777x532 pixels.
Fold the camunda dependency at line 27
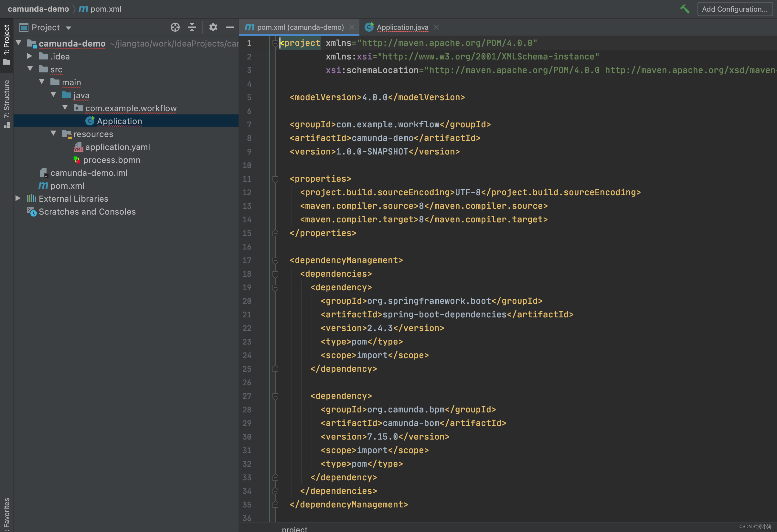275,396
